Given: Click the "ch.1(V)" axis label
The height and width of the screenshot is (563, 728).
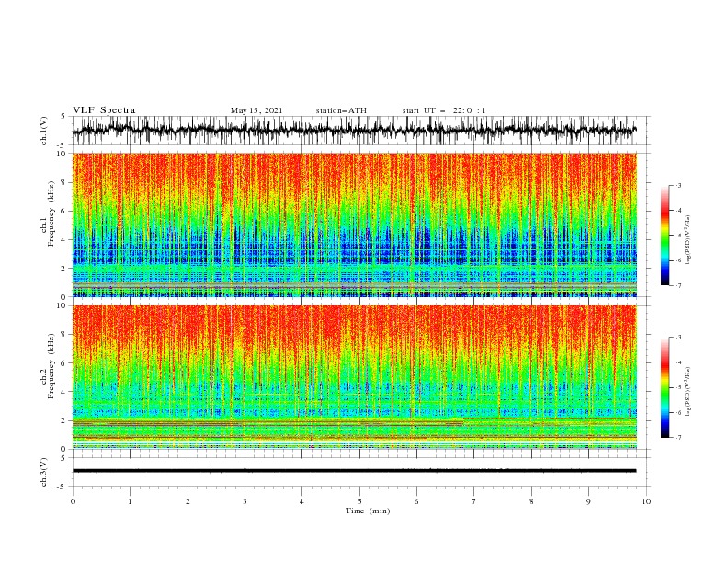Looking at the screenshot, I should coord(44,131).
